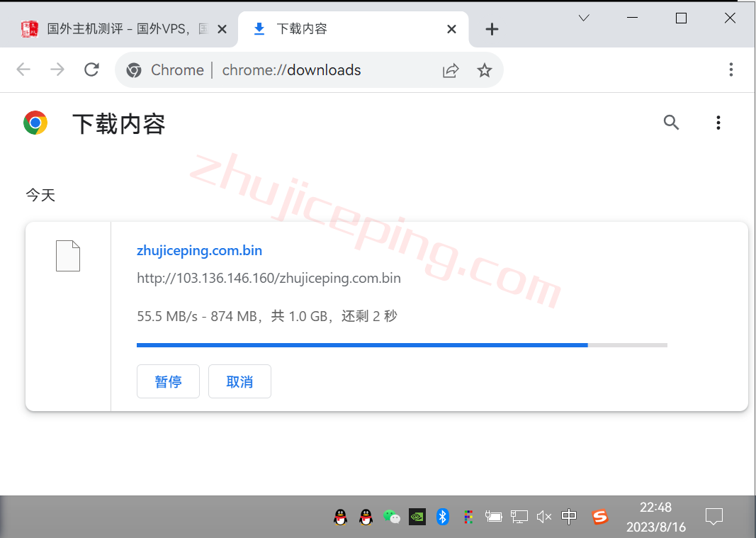Open Bluetooth tray icon
The image size is (756, 538).
(x=443, y=517)
